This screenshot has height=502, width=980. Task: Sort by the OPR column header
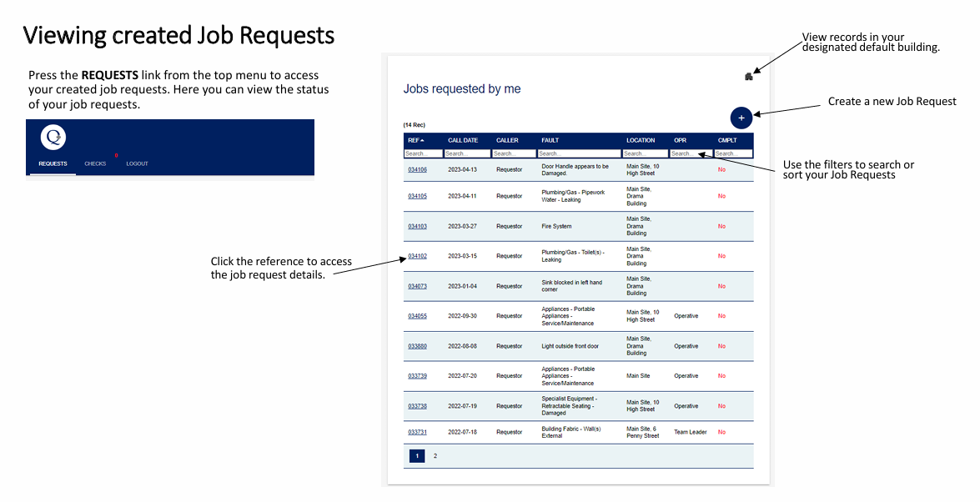tap(680, 140)
